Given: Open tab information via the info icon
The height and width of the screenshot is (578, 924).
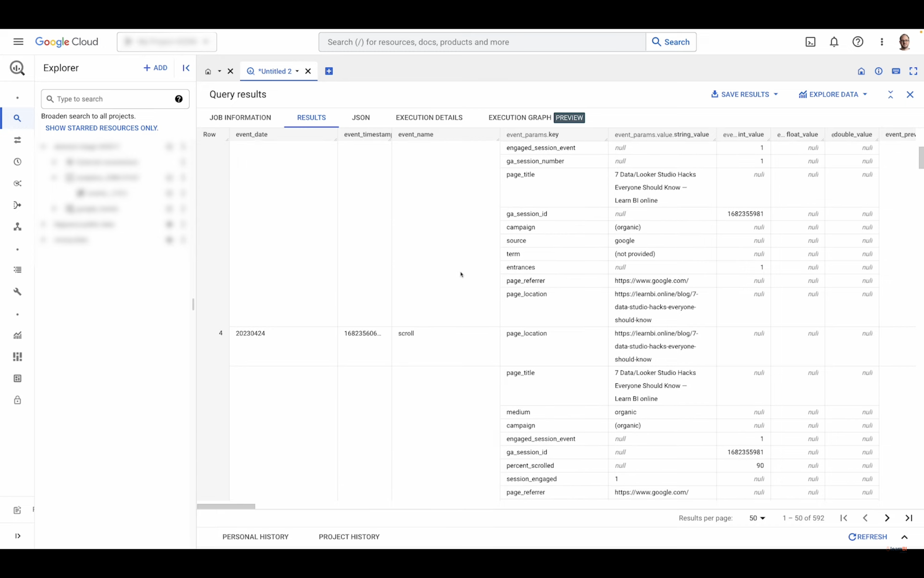Looking at the screenshot, I should tap(878, 71).
